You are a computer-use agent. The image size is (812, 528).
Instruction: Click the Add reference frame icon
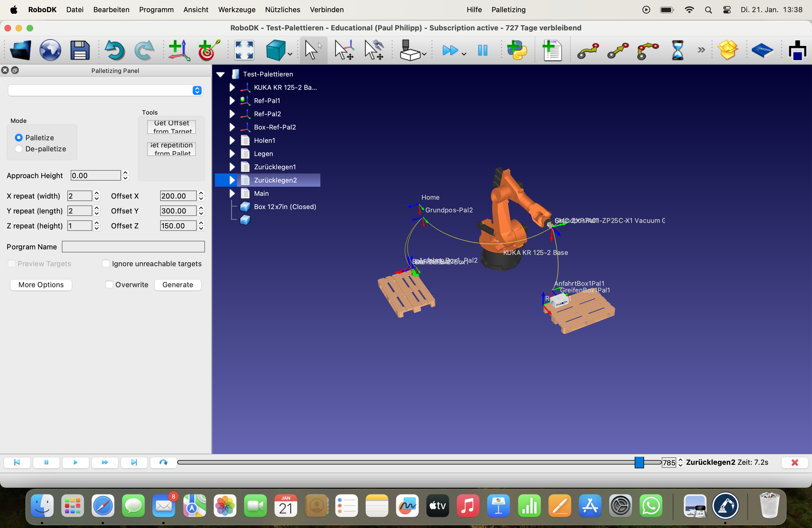(x=178, y=50)
